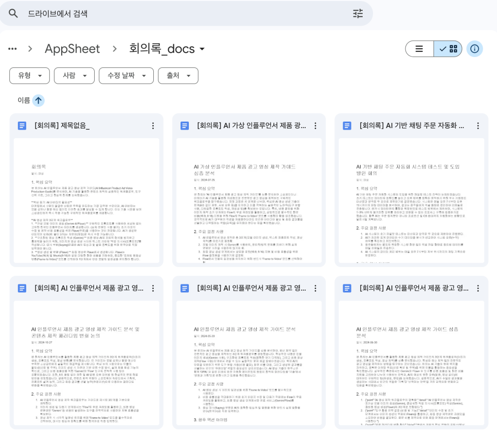
Task: Click the Drive search input field
Action: click(187, 13)
